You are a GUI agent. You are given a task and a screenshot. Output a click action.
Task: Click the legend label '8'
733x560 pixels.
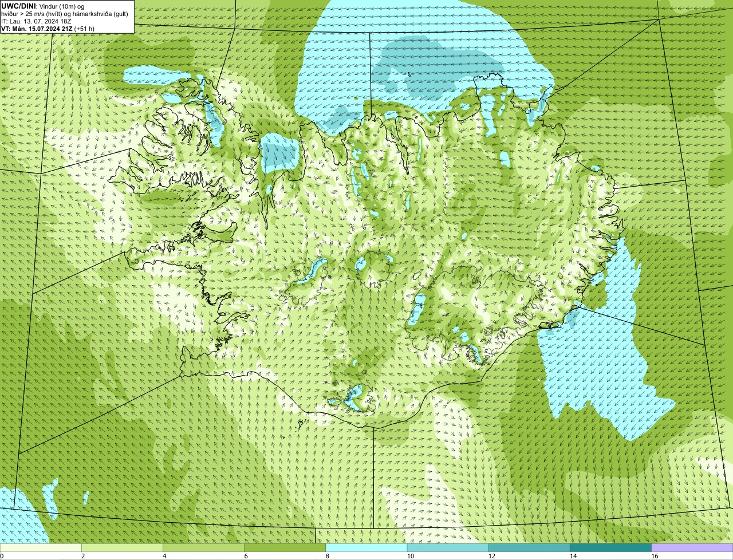tap(328, 556)
